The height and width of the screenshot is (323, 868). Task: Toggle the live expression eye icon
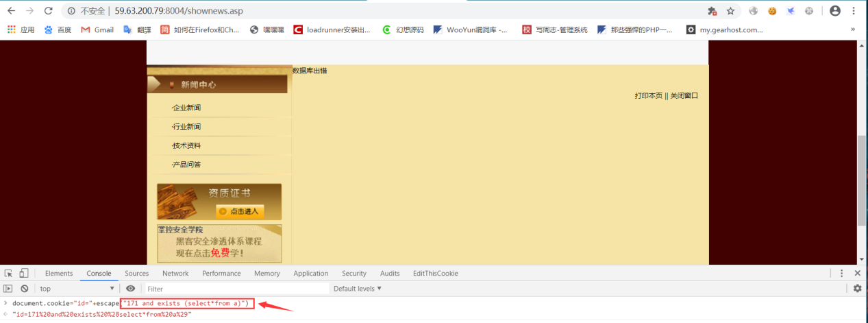click(x=130, y=289)
